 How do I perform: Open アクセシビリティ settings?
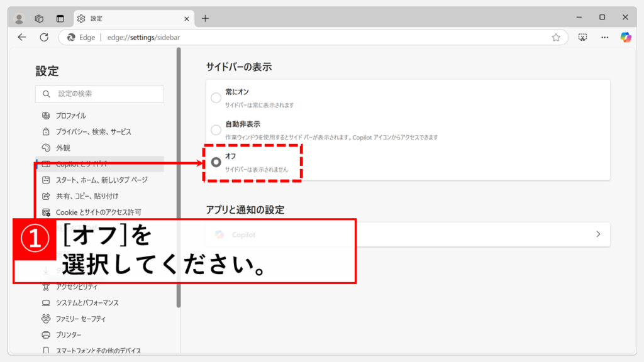coord(100,287)
